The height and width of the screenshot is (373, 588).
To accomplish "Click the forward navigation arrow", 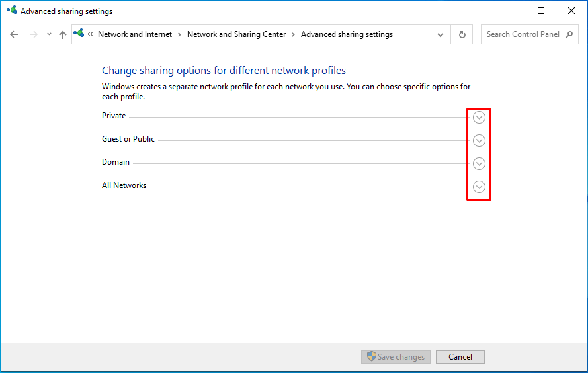I will point(33,34).
